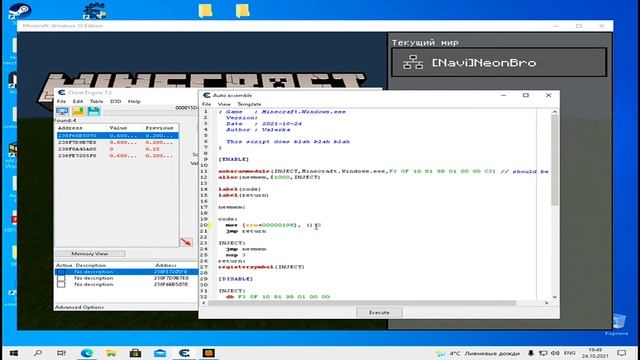The image size is (640, 360).
Task: Open the Mail app from the taskbar
Action: coord(160,353)
